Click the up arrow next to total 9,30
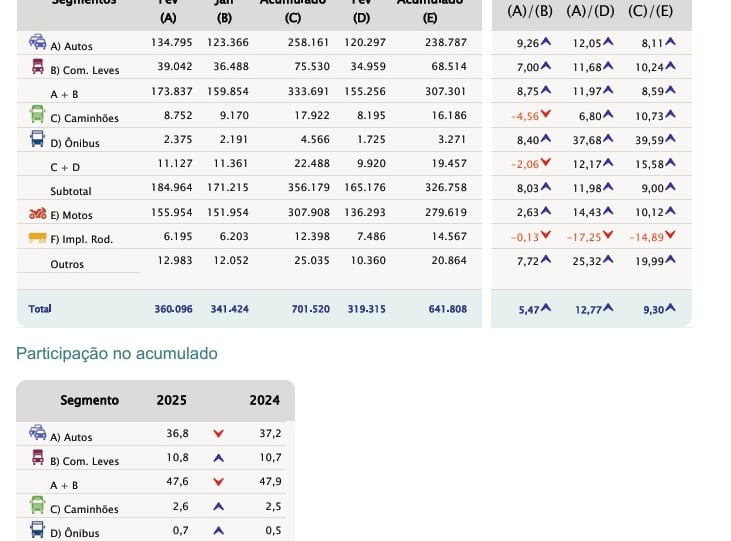 point(670,308)
